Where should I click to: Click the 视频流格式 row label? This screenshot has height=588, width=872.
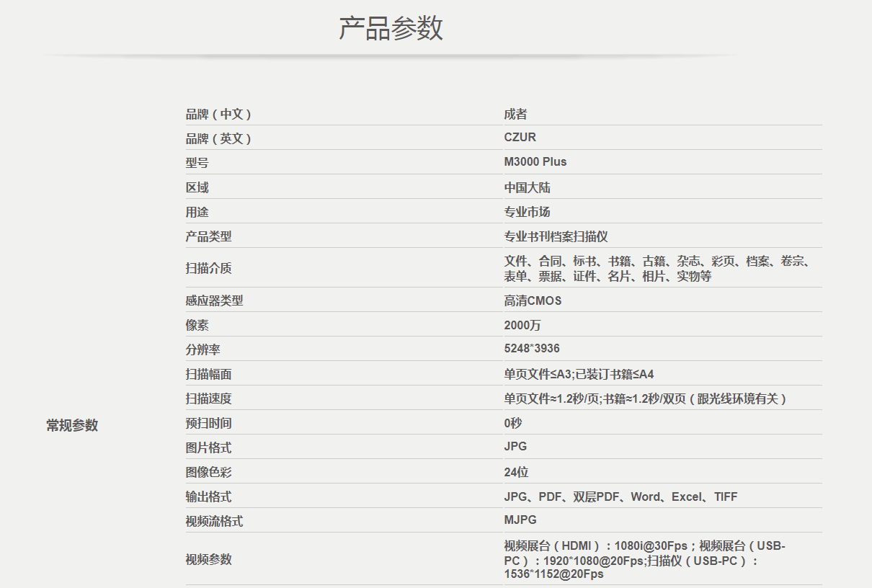pyautogui.click(x=214, y=521)
